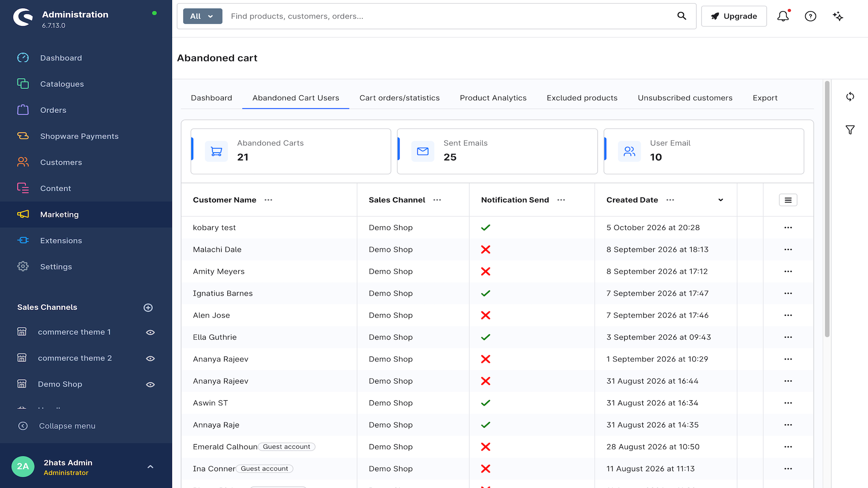Switch to Excluded products tab

tap(582, 98)
